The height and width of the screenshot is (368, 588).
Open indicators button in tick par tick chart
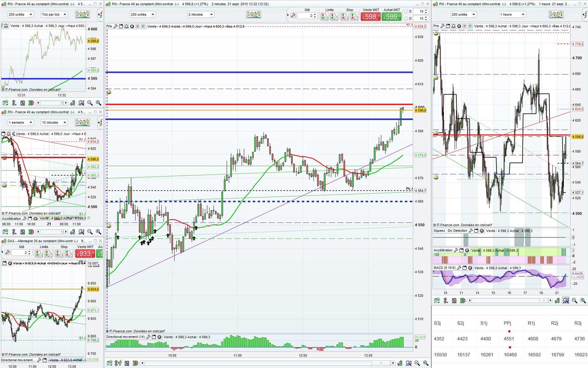point(82,15)
